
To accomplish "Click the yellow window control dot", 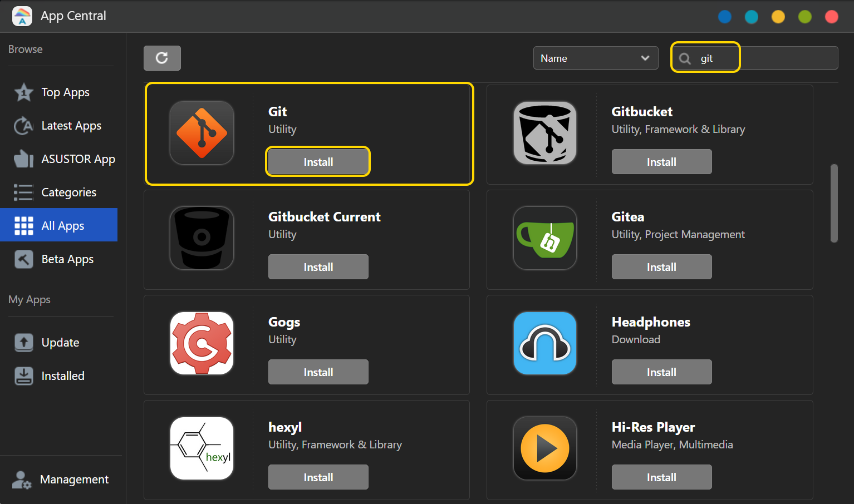I will pos(778,17).
